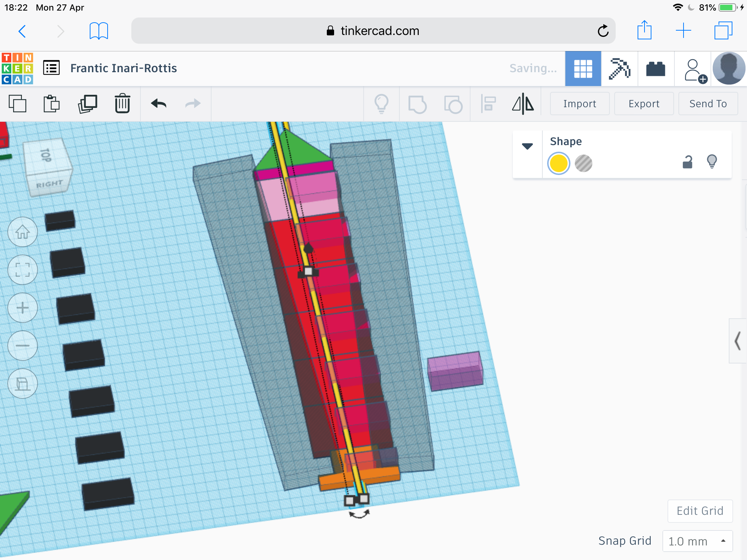Select the purple box on workplane
This screenshot has width=747, height=560.
pyautogui.click(x=455, y=371)
